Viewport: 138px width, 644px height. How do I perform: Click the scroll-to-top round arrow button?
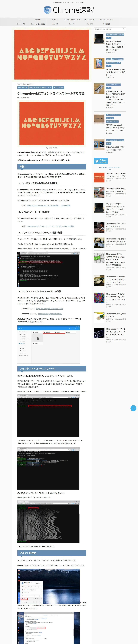(133, 408)
